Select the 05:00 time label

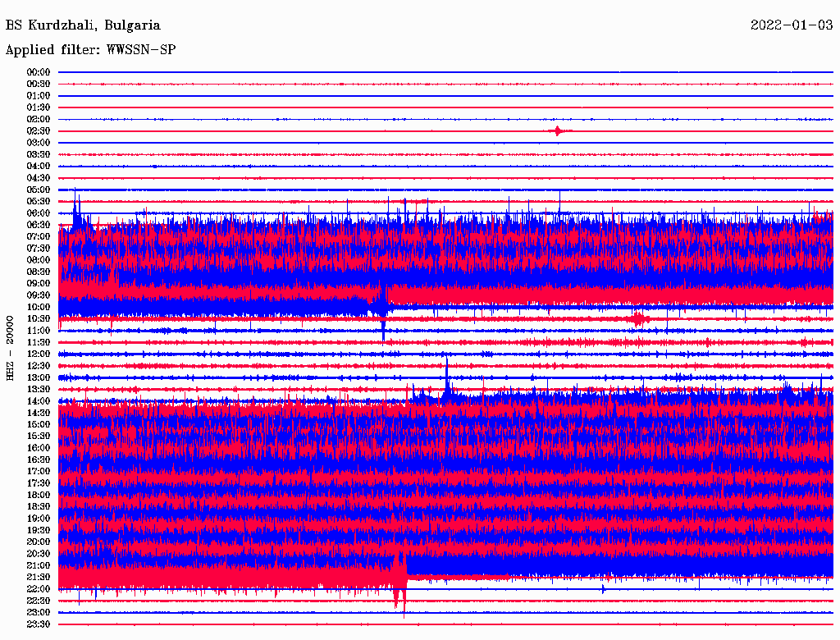point(39,190)
